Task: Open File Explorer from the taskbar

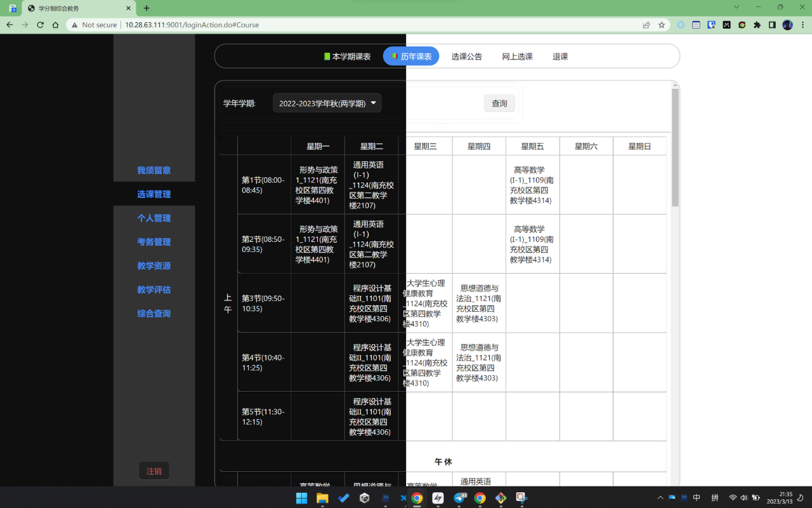Action: coord(322,498)
